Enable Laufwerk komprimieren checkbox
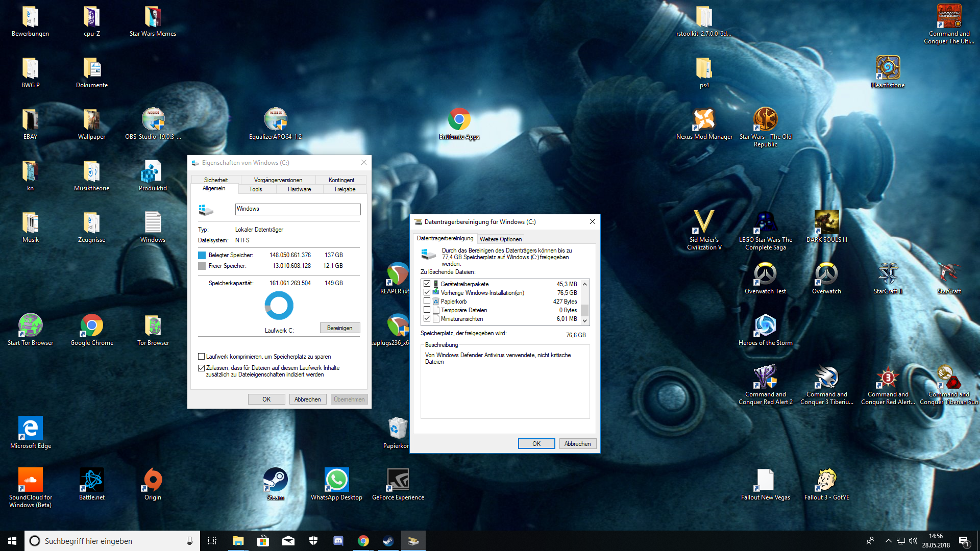The width and height of the screenshot is (980, 551). tap(201, 357)
